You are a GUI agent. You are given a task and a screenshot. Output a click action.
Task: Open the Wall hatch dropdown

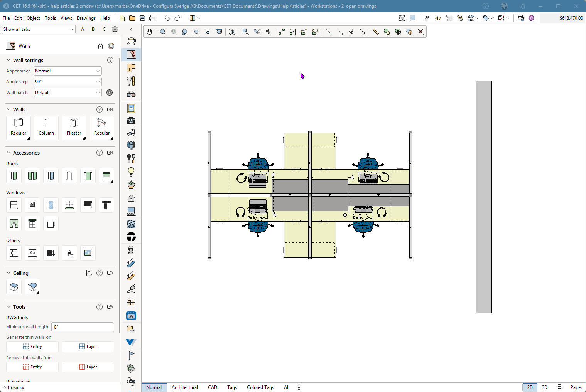(x=68, y=93)
